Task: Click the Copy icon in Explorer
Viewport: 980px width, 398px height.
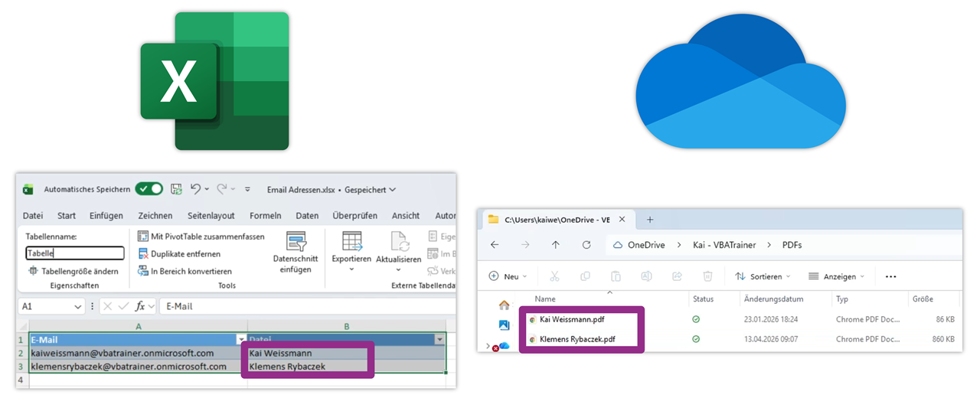Action: pyautogui.click(x=585, y=276)
